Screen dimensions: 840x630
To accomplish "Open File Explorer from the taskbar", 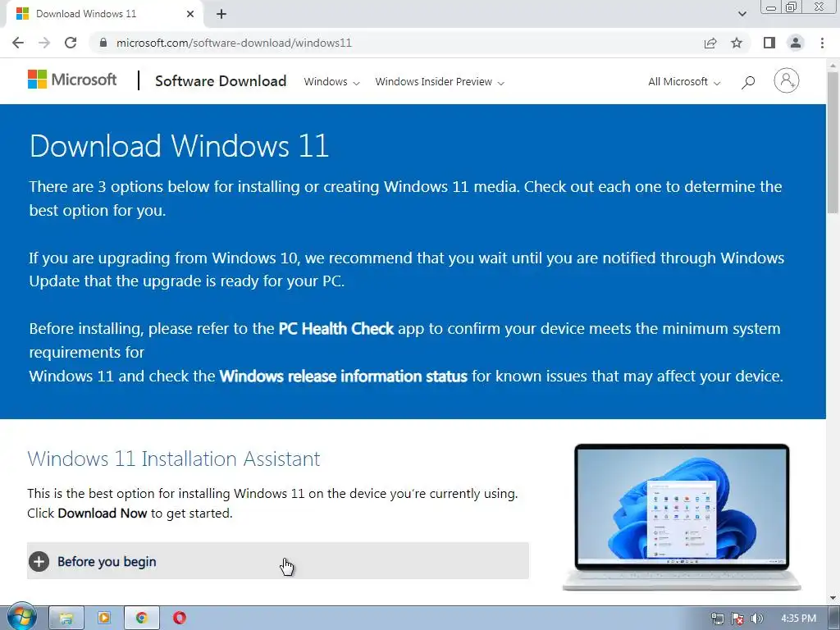I will 66,619.
